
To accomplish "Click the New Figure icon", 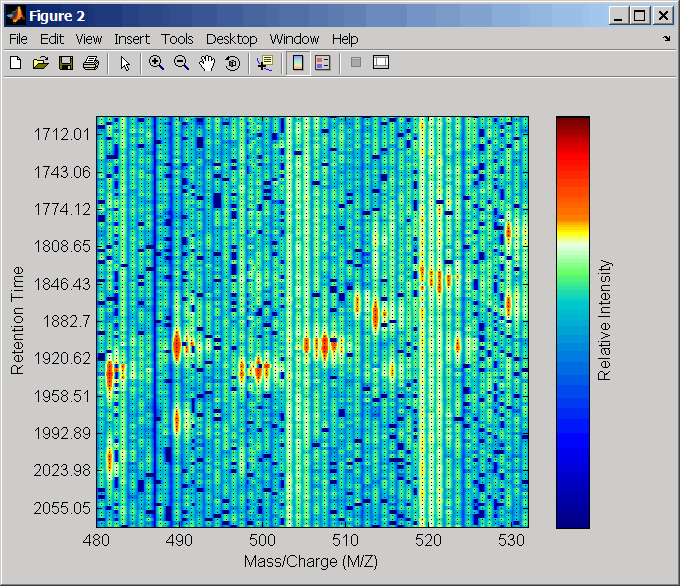I will (x=15, y=63).
